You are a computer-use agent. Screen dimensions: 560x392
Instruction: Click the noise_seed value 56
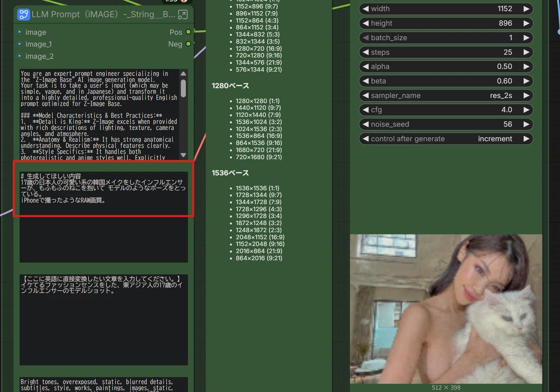pos(508,125)
